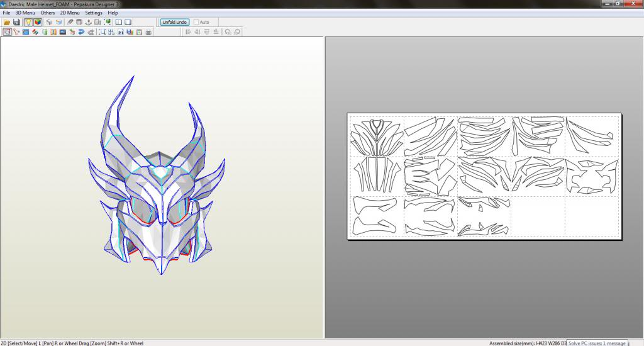The width and height of the screenshot is (644, 346).
Task: Open the 2D Menu
Action: (x=70, y=13)
